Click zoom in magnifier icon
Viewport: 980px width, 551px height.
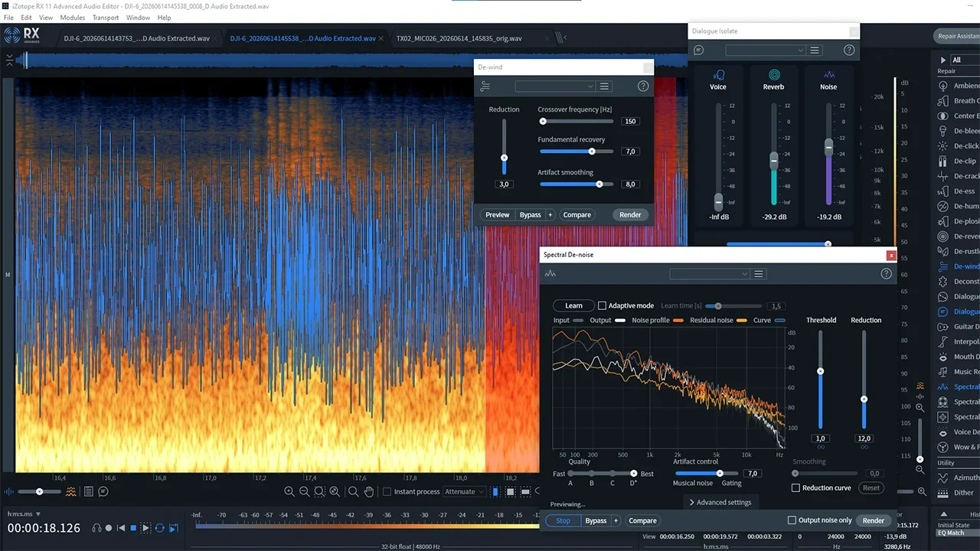(289, 491)
